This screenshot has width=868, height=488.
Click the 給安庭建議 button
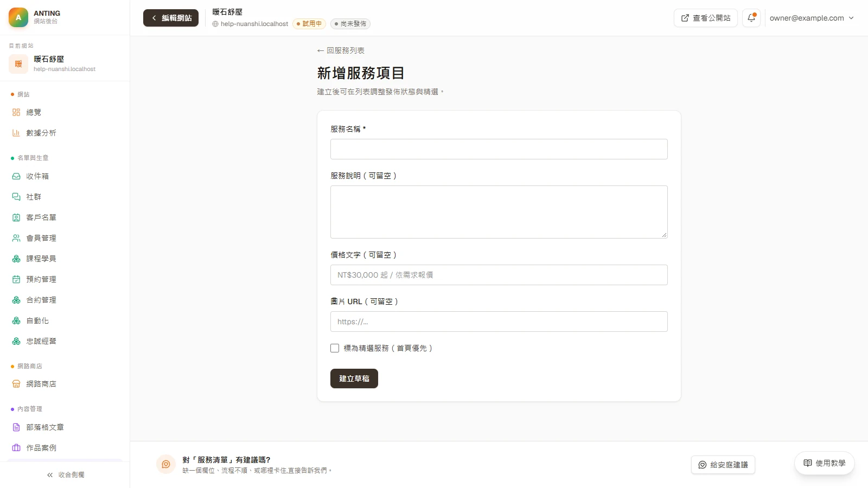pyautogui.click(x=723, y=465)
